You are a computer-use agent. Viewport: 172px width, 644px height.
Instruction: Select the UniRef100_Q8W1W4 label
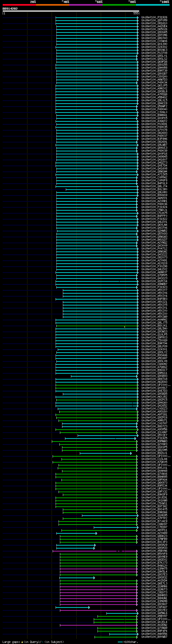154,172
